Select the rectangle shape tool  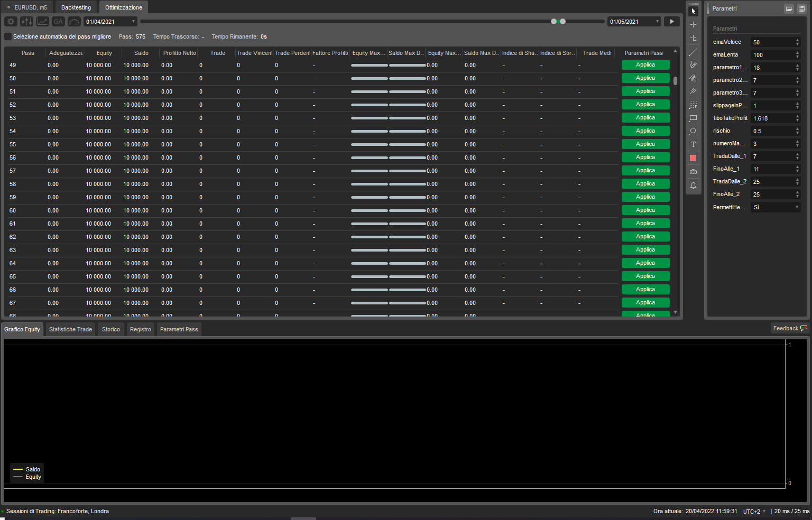[x=693, y=118]
